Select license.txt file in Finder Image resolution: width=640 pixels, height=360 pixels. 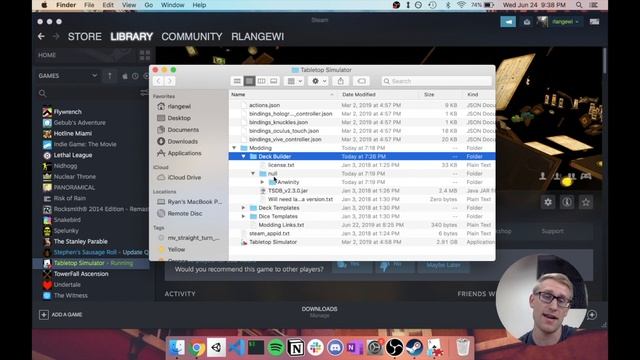coord(362,165)
